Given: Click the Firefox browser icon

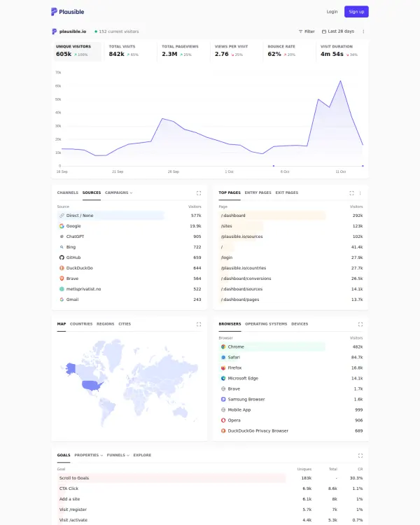Looking at the screenshot, I should pos(223,368).
